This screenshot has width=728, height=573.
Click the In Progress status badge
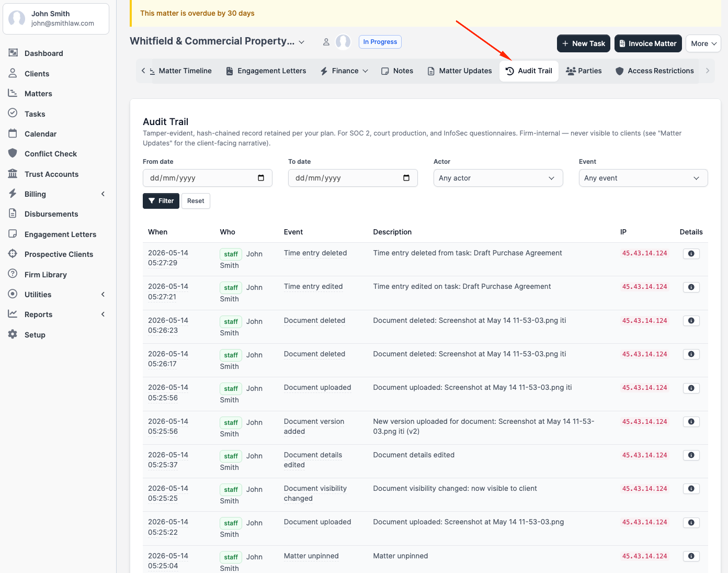coord(380,42)
